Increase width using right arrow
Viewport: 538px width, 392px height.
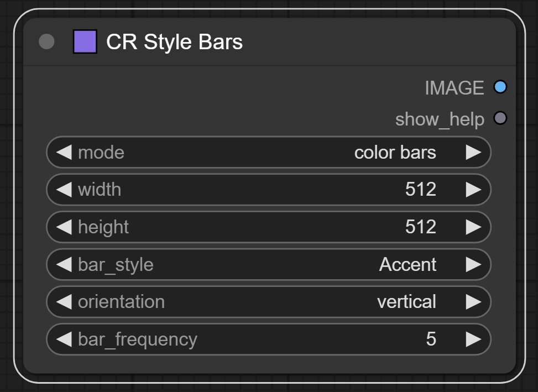tap(473, 190)
